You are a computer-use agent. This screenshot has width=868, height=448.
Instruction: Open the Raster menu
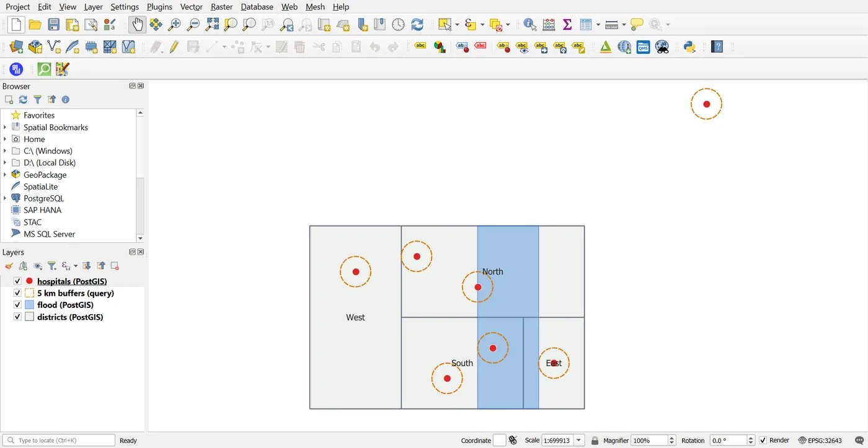point(221,7)
